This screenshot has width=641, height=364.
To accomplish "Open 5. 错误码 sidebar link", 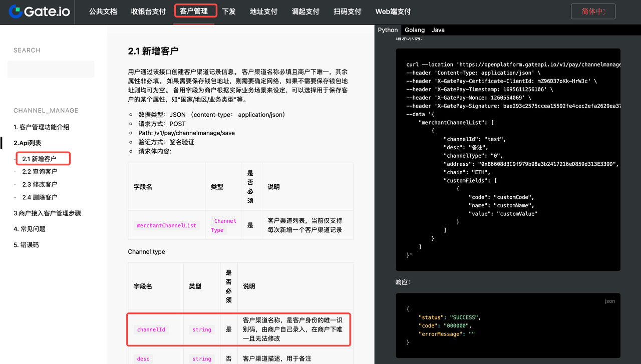I will [26, 245].
